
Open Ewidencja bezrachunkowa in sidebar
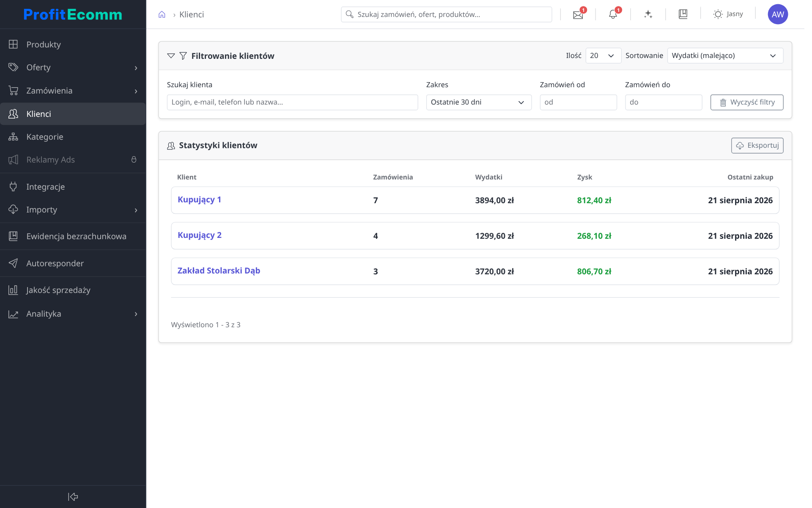[73, 236]
